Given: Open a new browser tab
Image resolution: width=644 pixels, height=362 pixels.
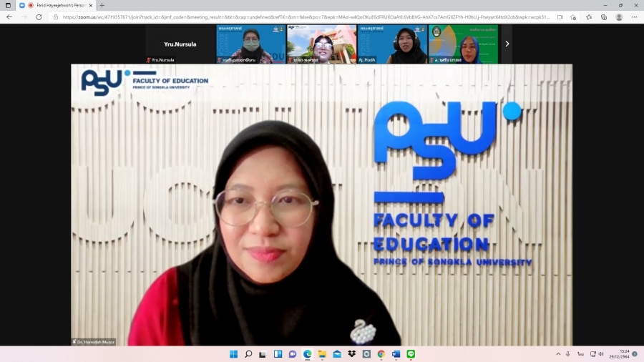Looking at the screenshot, I should click(102, 5).
